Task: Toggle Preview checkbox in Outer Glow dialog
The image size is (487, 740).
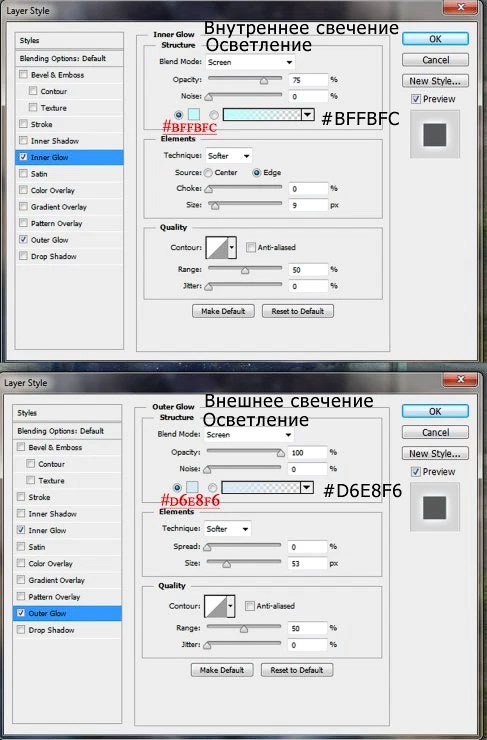Action: [x=416, y=471]
